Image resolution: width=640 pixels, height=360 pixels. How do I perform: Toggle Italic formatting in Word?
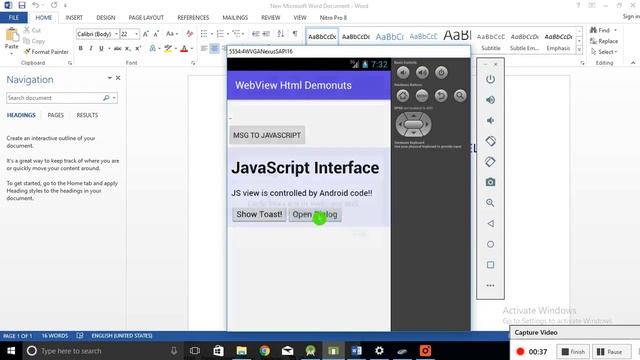[x=91, y=49]
